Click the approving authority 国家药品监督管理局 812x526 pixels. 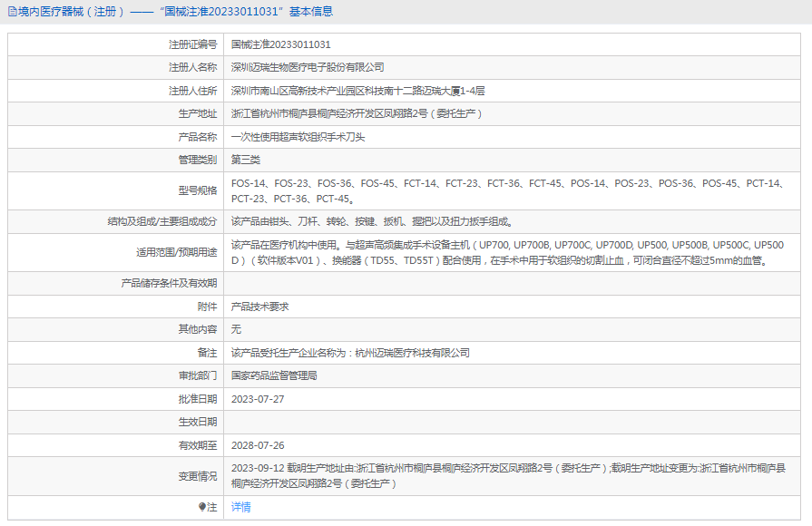tap(274, 375)
